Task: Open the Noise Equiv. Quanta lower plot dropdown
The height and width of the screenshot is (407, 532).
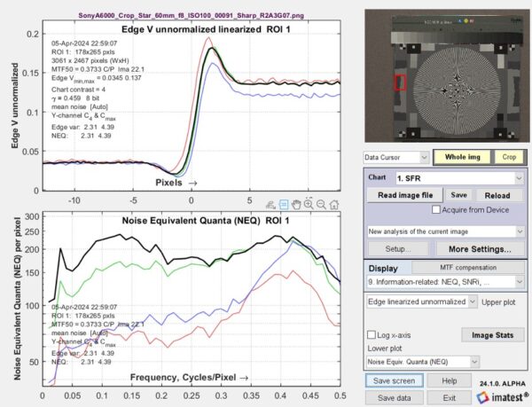Action: click(423, 362)
